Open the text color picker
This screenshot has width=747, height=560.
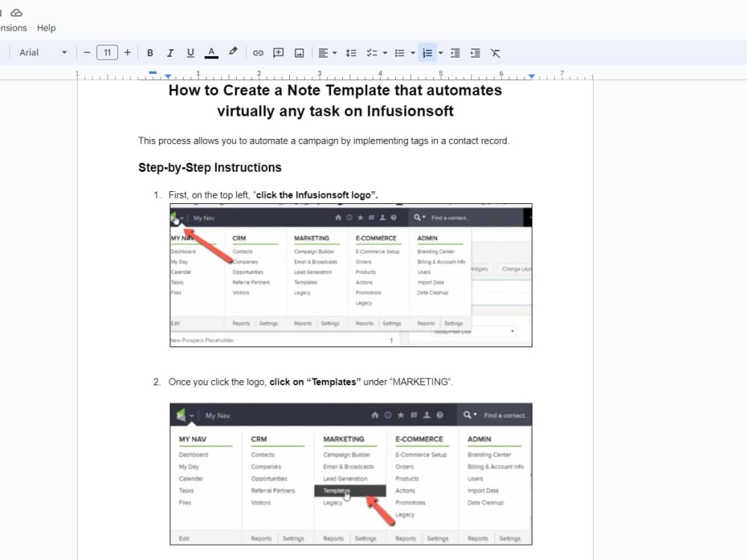click(x=211, y=53)
